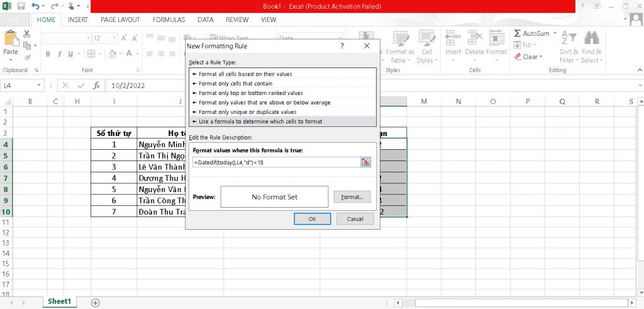
Task: Click the Format... button in dialog
Action: [352, 197]
